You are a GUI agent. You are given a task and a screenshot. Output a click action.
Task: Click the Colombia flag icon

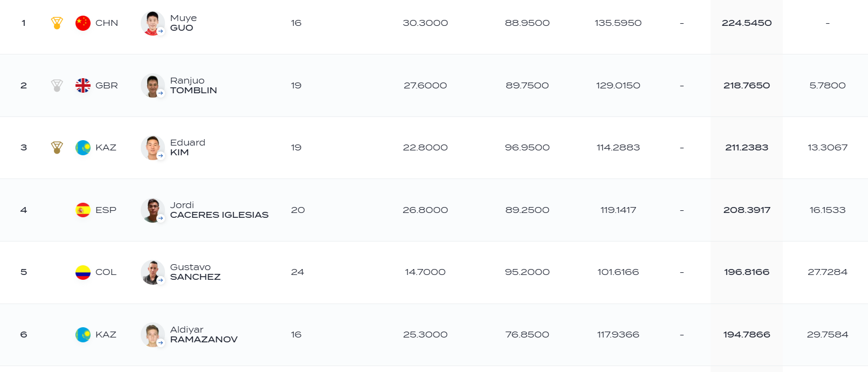(x=83, y=272)
